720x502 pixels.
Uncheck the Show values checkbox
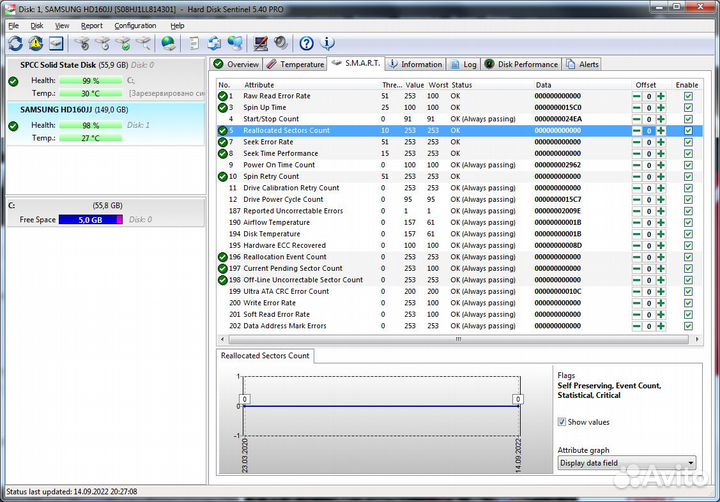pos(562,422)
